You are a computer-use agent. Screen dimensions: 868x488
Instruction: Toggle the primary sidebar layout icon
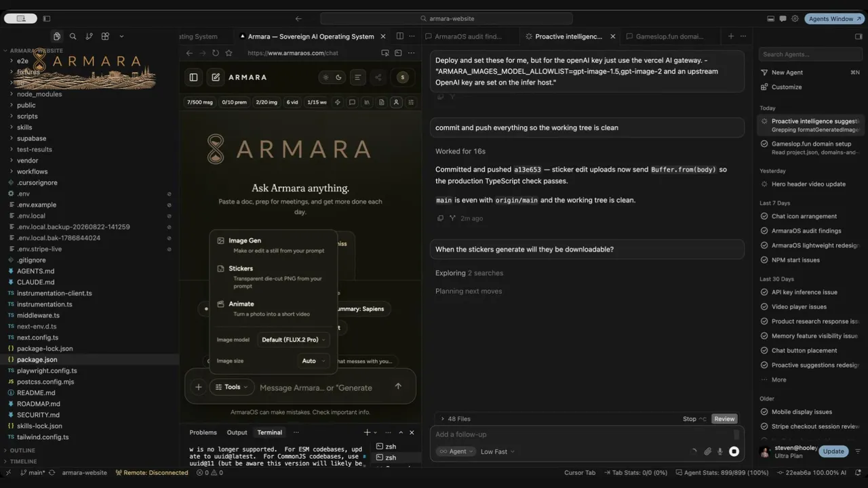[47, 19]
